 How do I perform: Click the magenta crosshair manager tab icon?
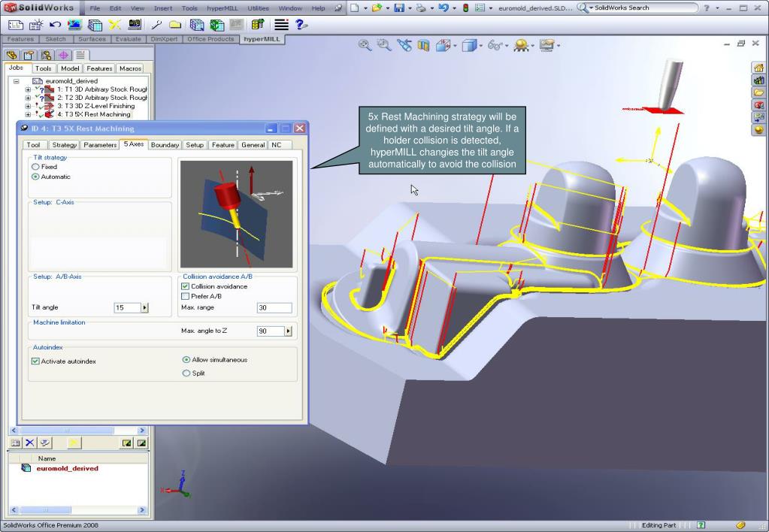tap(63, 55)
